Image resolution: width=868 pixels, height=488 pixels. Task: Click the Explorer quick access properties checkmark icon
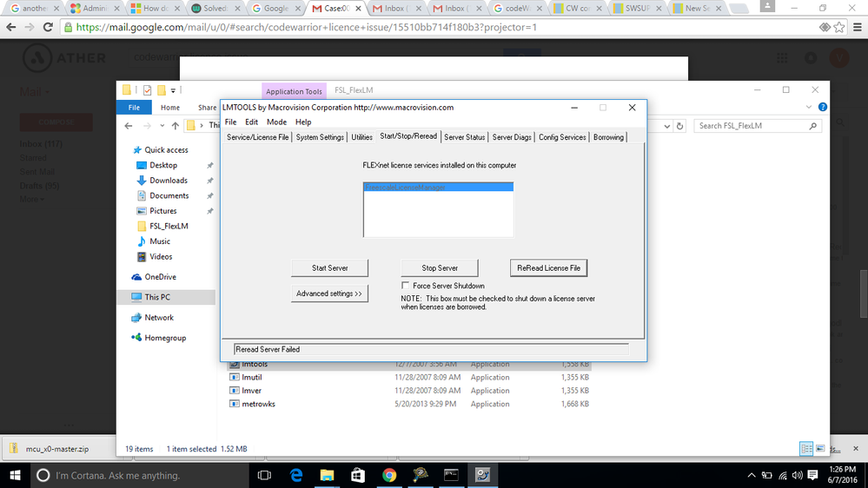(147, 90)
